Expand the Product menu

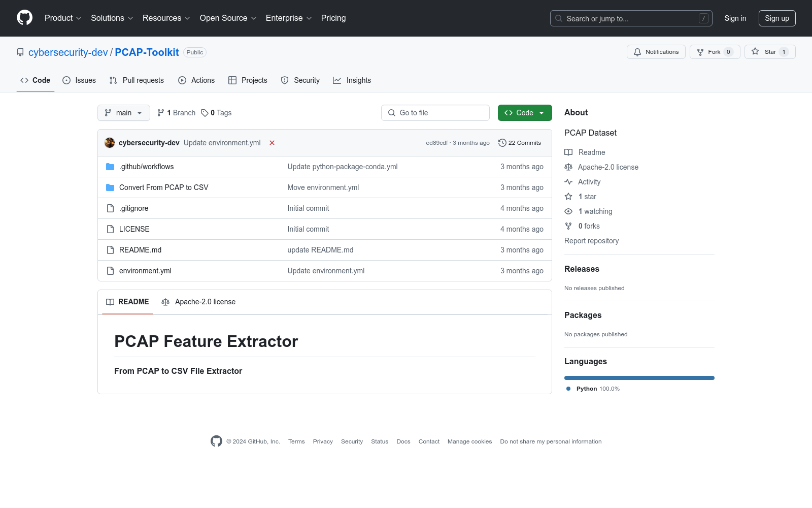[63, 18]
